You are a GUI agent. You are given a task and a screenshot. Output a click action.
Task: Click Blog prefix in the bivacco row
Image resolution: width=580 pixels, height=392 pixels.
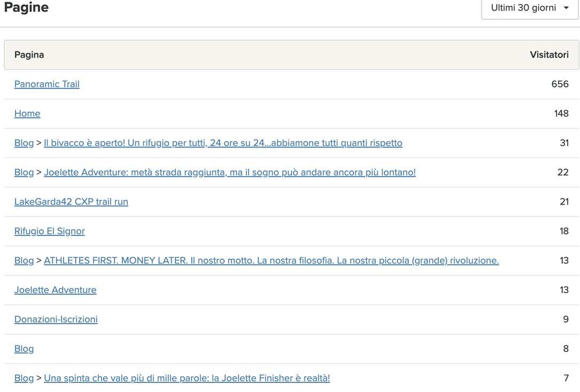[x=24, y=143]
